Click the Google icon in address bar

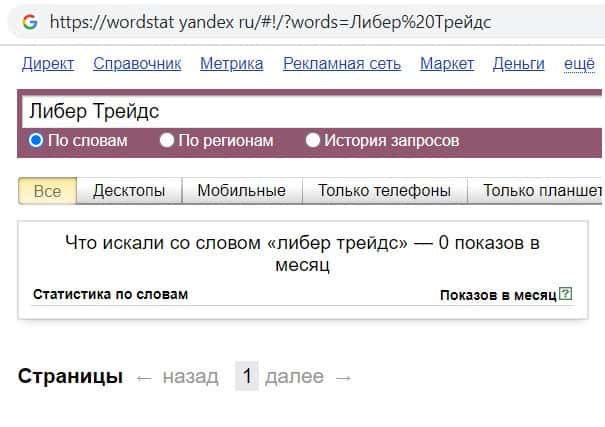(x=30, y=22)
